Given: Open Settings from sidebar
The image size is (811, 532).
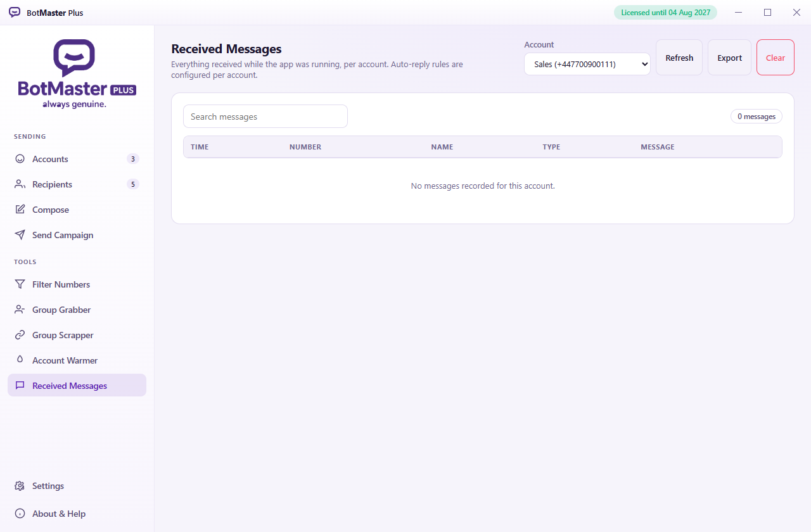Looking at the screenshot, I should [x=77, y=486].
